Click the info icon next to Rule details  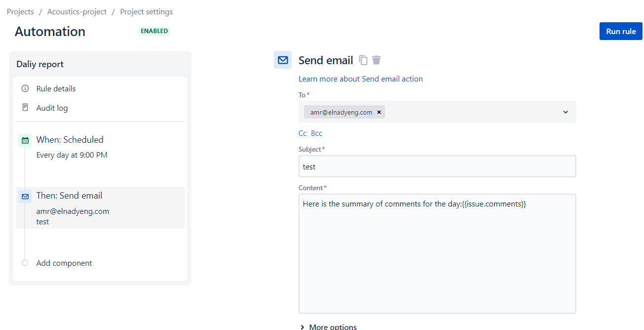click(x=25, y=88)
